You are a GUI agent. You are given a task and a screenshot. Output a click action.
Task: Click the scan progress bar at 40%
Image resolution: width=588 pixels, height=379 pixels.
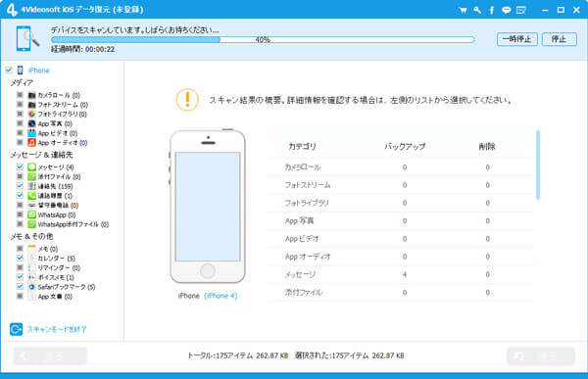point(263,40)
